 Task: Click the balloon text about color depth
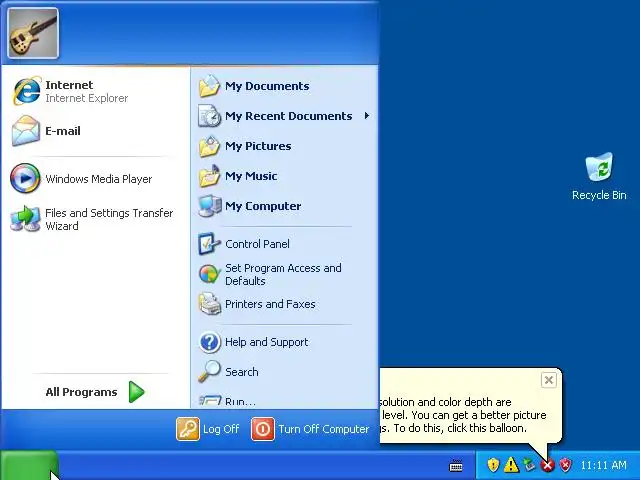pos(462,415)
